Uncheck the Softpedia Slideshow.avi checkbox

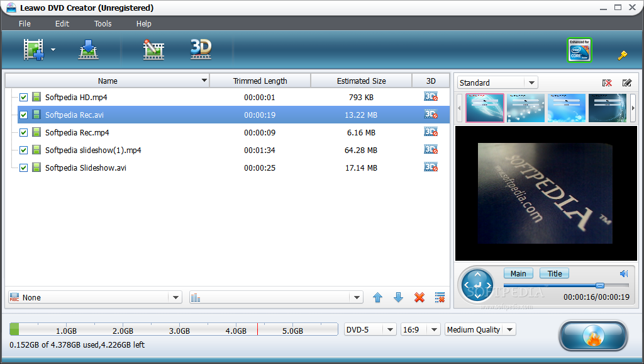(x=23, y=168)
